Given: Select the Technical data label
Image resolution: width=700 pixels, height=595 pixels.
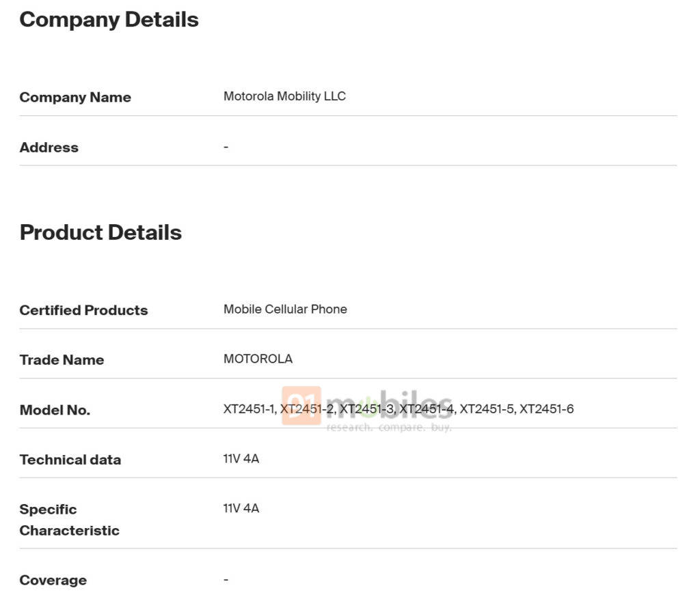Looking at the screenshot, I should (70, 460).
